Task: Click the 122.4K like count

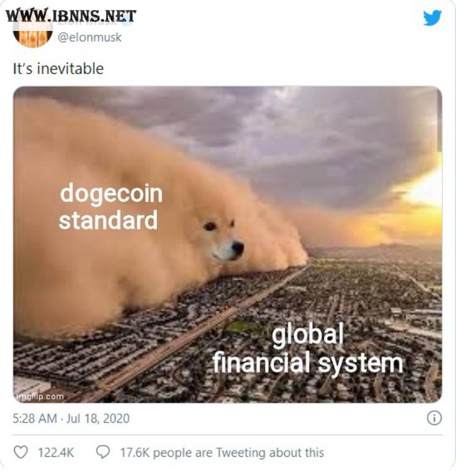Action: (56, 452)
